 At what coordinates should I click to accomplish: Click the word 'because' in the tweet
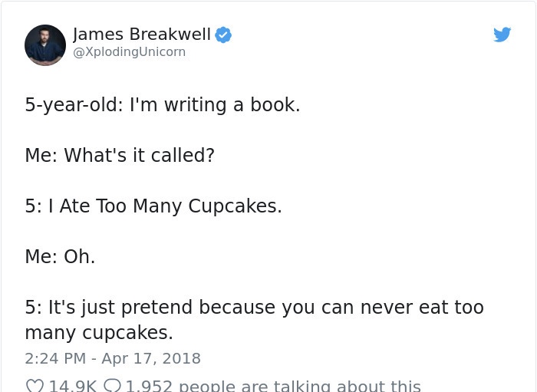click(237, 307)
